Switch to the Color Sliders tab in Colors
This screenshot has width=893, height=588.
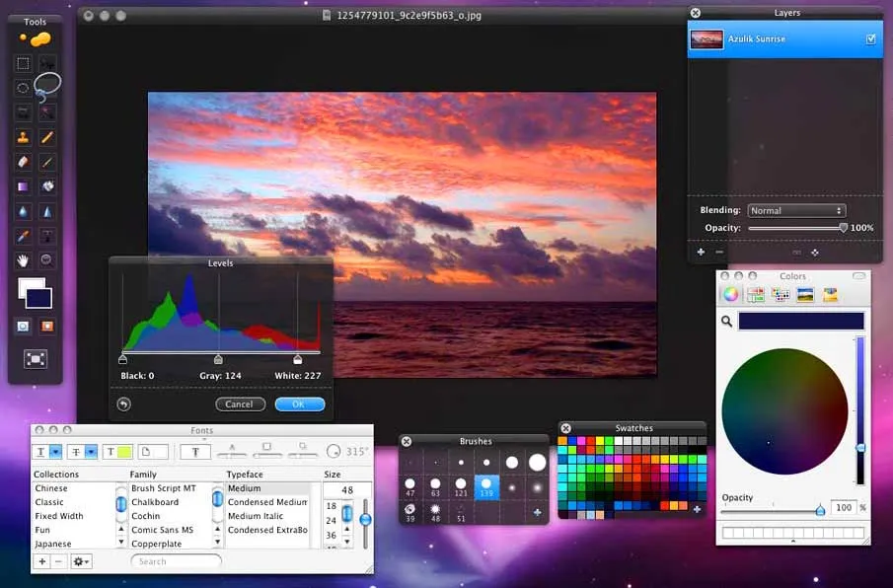756,294
